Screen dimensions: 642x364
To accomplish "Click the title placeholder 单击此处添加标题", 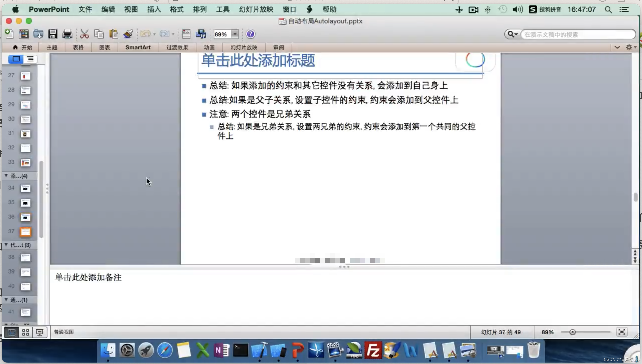I will pos(258,61).
